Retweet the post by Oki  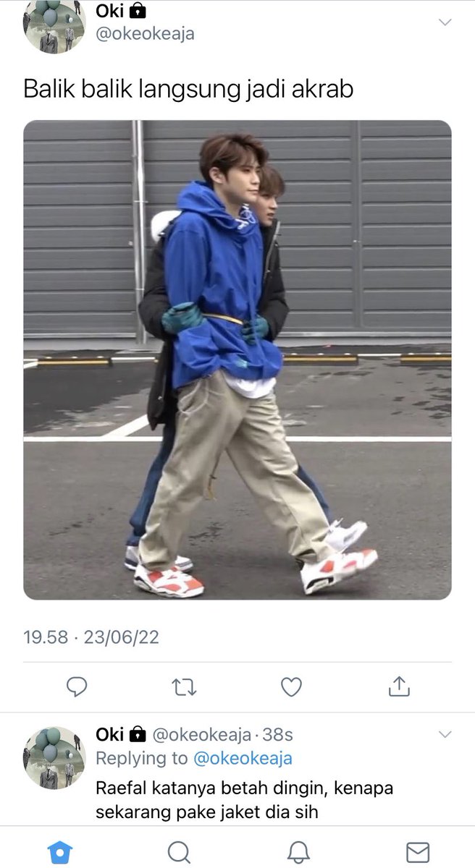click(x=184, y=686)
